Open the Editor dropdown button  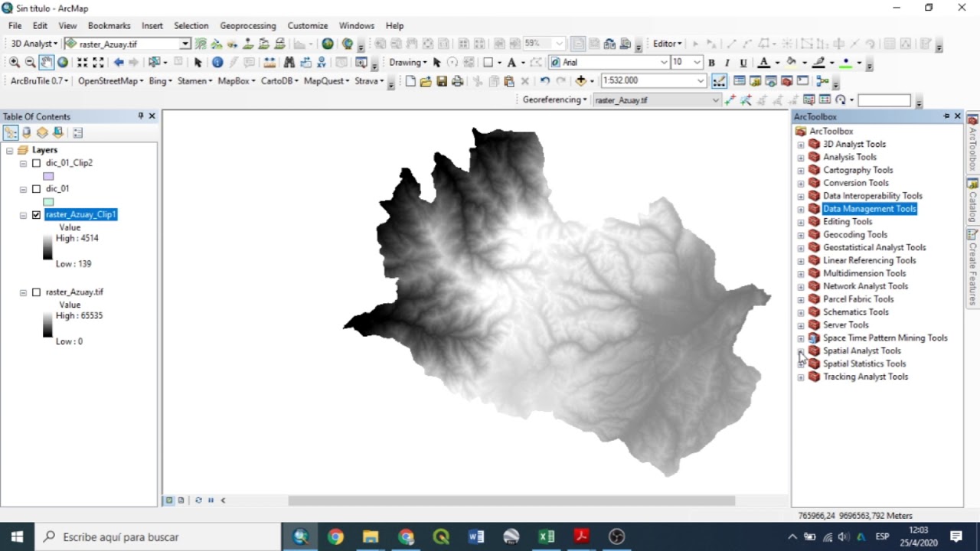click(x=667, y=44)
